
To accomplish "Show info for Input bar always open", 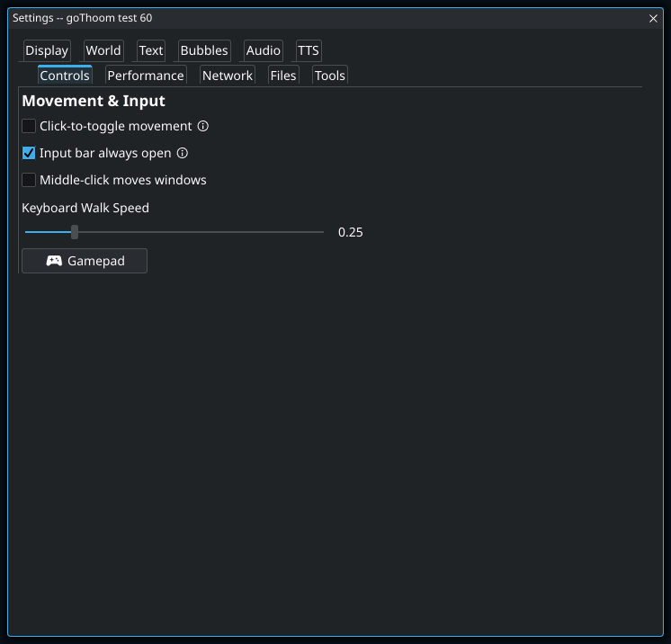I will pyautogui.click(x=183, y=153).
